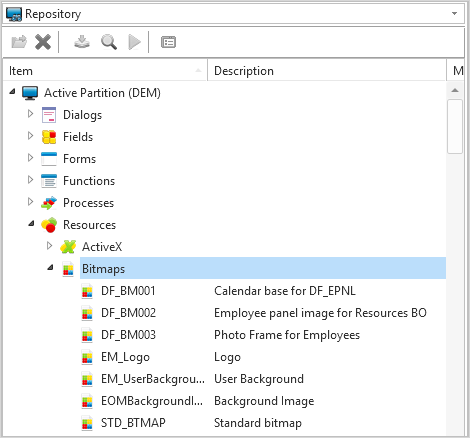Screen dimensions: 470x438
Task: Select the EM_Logo bitmap item
Action: [125, 357]
